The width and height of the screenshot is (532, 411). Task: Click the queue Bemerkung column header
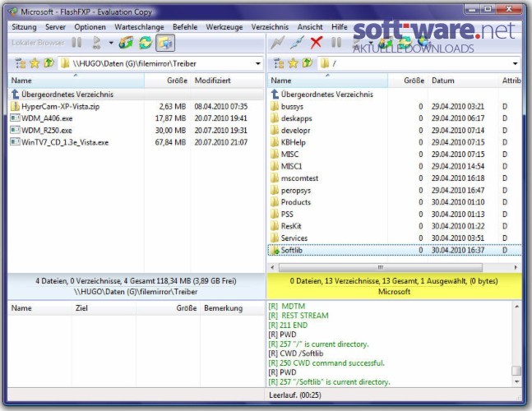coord(233,308)
